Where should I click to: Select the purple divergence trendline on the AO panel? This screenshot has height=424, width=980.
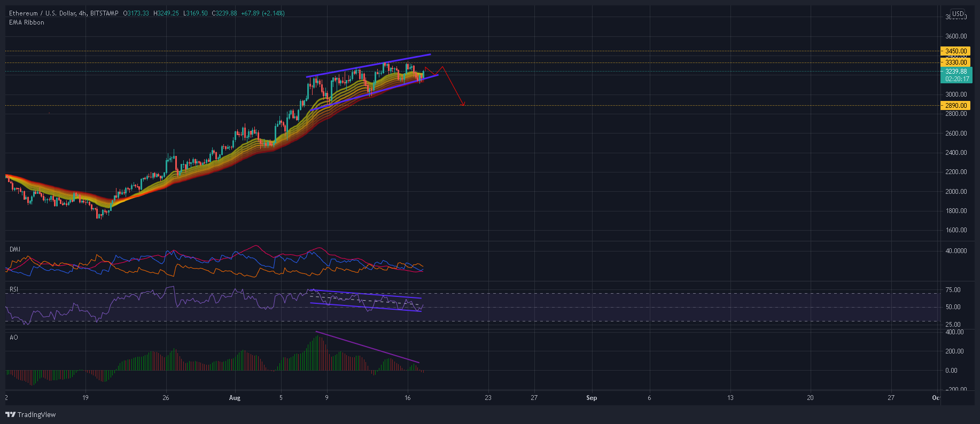click(368, 347)
